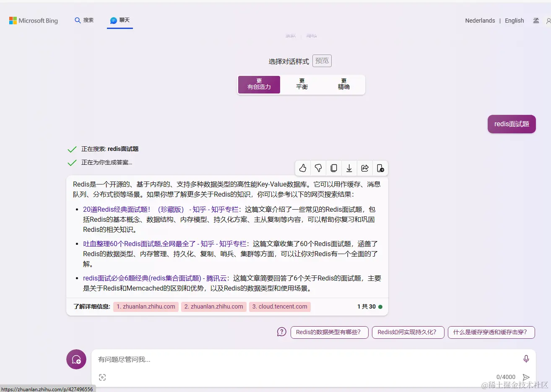
Task: Start a new topic with the broom button
Action: tap(76, 359)
